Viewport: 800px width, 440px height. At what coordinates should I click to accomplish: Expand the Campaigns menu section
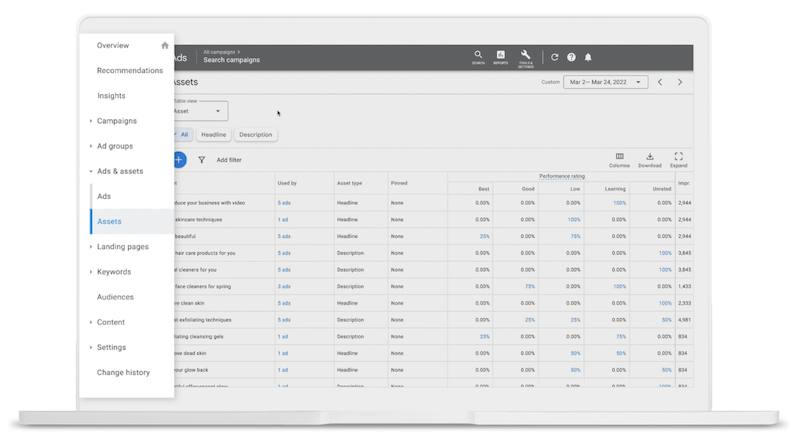(91, 121)
